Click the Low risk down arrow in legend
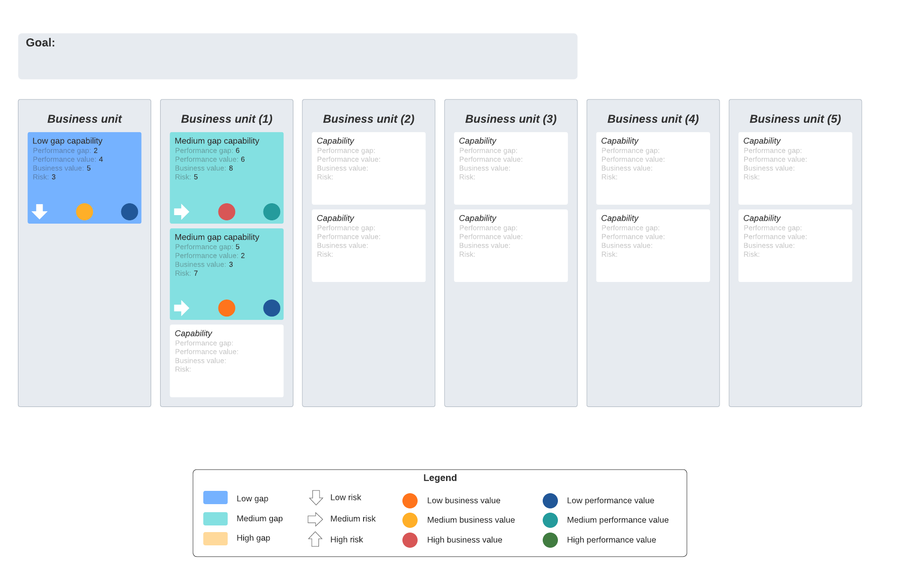 316,498
